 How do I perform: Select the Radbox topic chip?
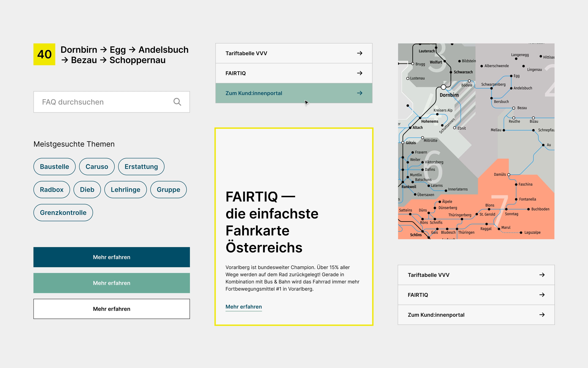click(x=51, y=190)
